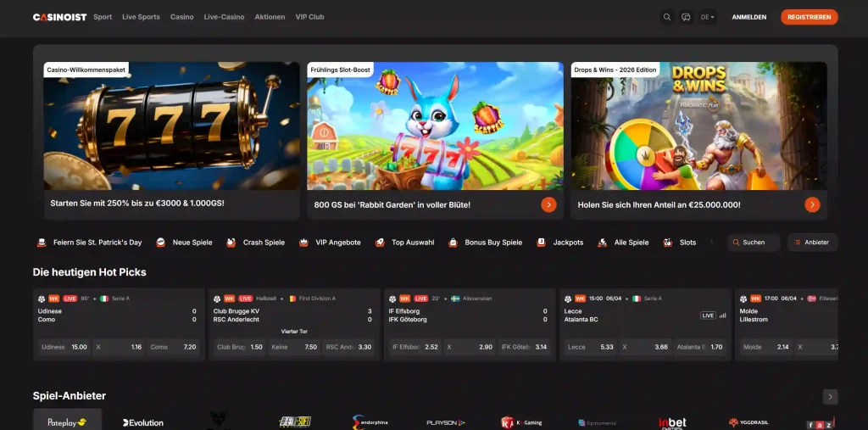This screenshot has height=430, width=868.
Task: Open the Casino menu item
Action: pos(182,17)
